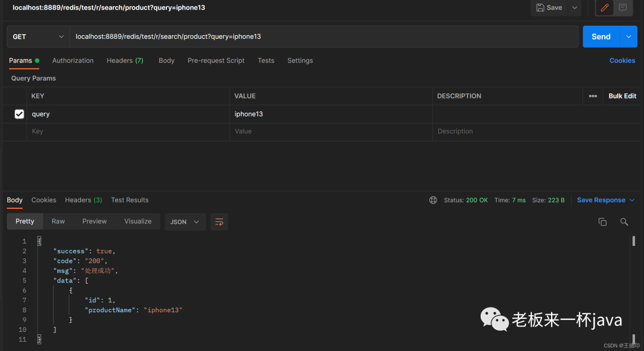Expand the Save Response dropdown arrow
Screen dimensions: 644x351
(x=632, y=200)
